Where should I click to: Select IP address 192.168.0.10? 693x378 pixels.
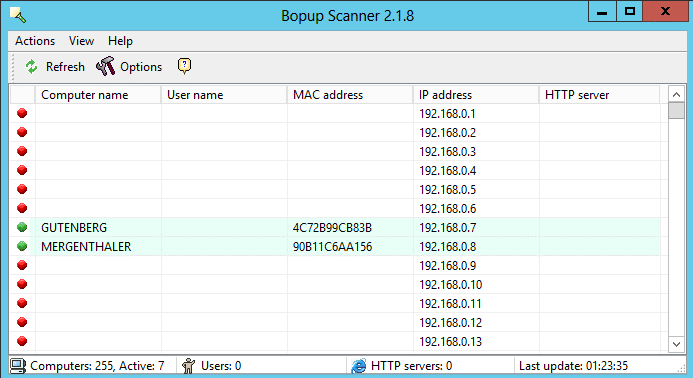pos(450,285)
